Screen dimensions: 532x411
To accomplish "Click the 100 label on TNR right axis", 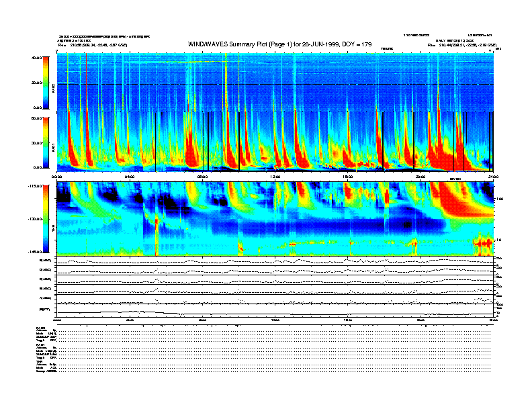I will [500, 199].
